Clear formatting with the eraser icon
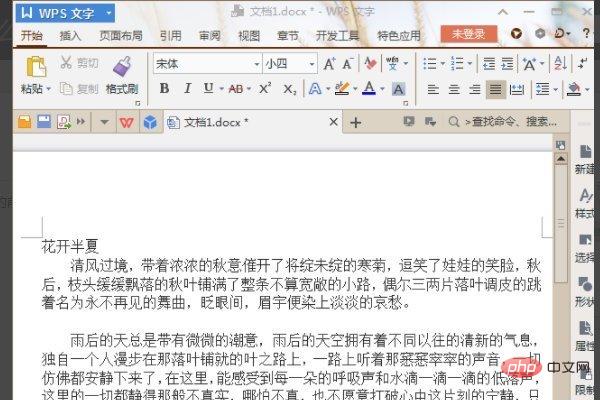 click(370, 64)
